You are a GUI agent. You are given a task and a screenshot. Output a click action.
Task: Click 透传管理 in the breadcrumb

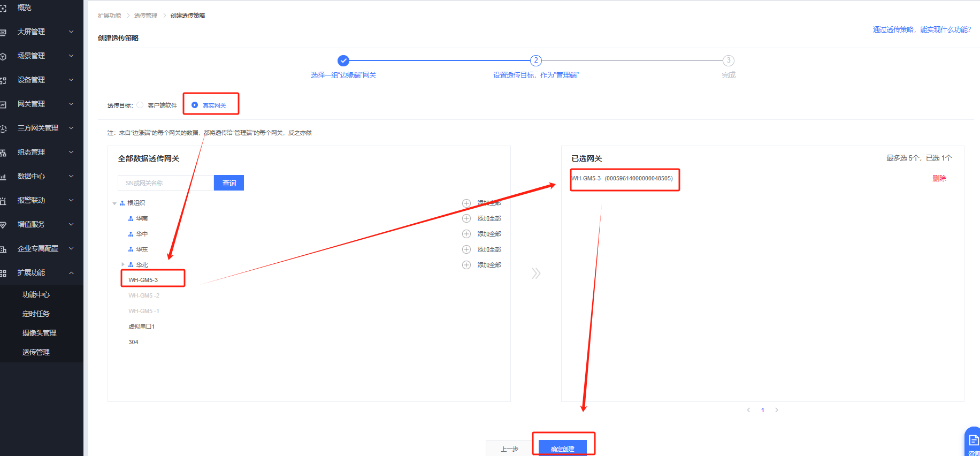(146, 16)
